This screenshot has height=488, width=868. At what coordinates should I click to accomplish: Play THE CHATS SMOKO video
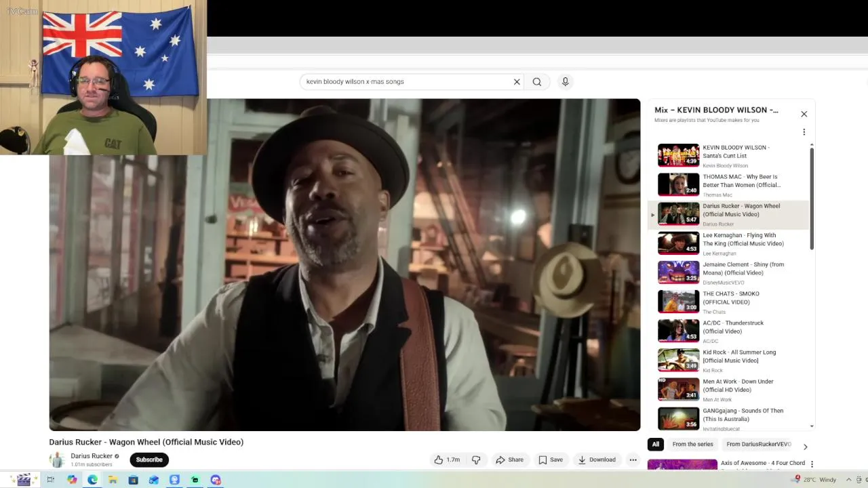coord(729,302)
